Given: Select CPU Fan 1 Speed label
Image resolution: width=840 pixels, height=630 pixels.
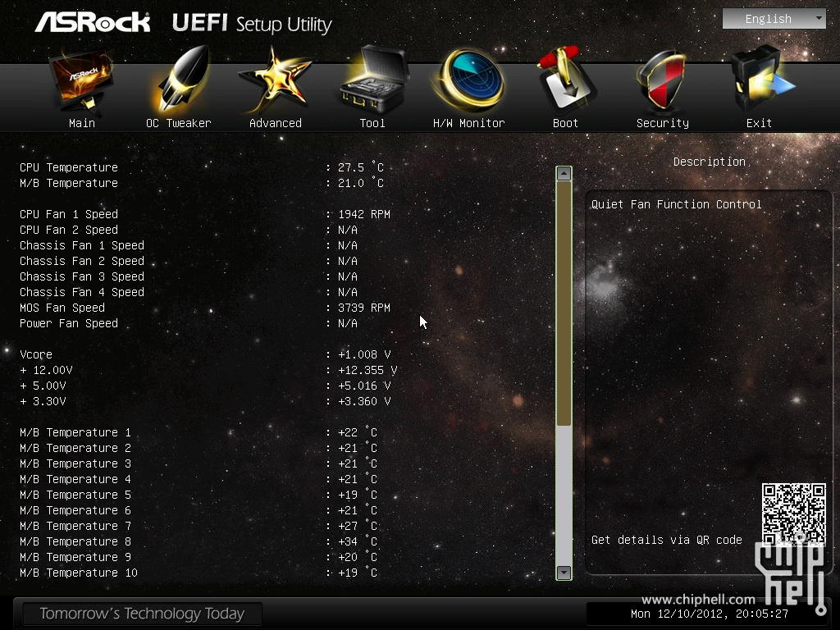Looking at the screenshot, I should click(x=69, y=214).
